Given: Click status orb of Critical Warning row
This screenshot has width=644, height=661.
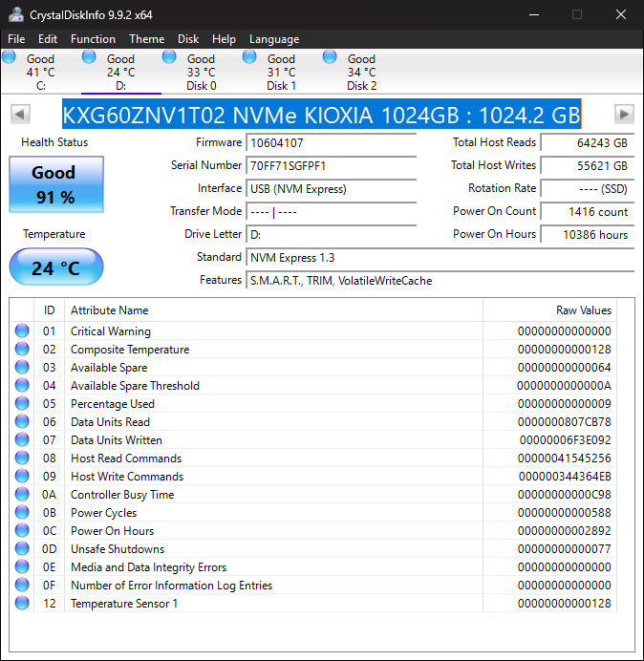Looking at the screenshot, I should pos(22,330).
